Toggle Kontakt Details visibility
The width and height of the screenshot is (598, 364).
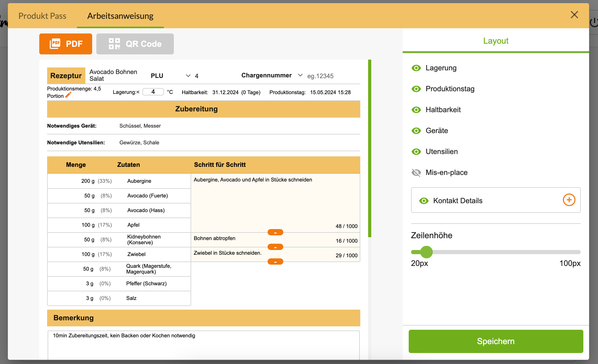[424, 201]
